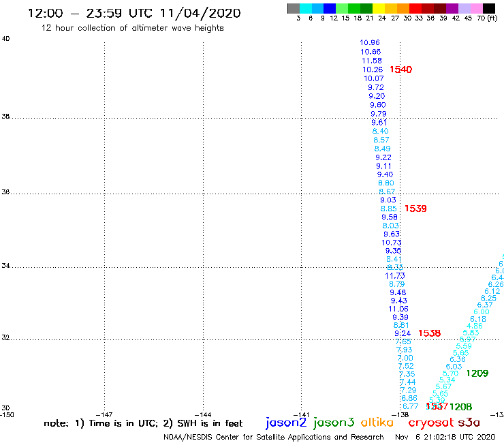This screenshot has height=443, width=504.
Task: Click the black legend swatch
Action: (x=488, y=8)
